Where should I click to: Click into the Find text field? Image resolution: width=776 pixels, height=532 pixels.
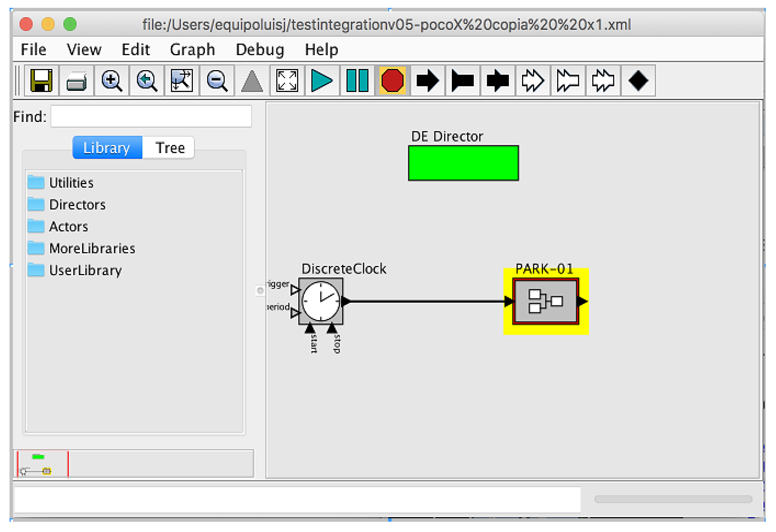tap(151, 117)
